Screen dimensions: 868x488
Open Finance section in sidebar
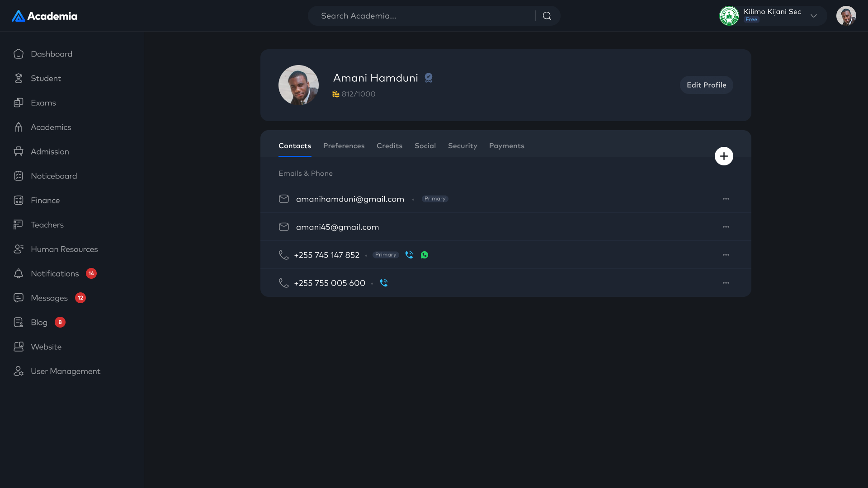[45, 200]
